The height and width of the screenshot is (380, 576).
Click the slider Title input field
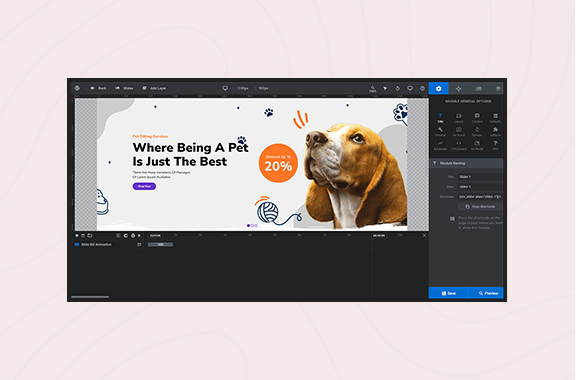click(x=480, y=177)
